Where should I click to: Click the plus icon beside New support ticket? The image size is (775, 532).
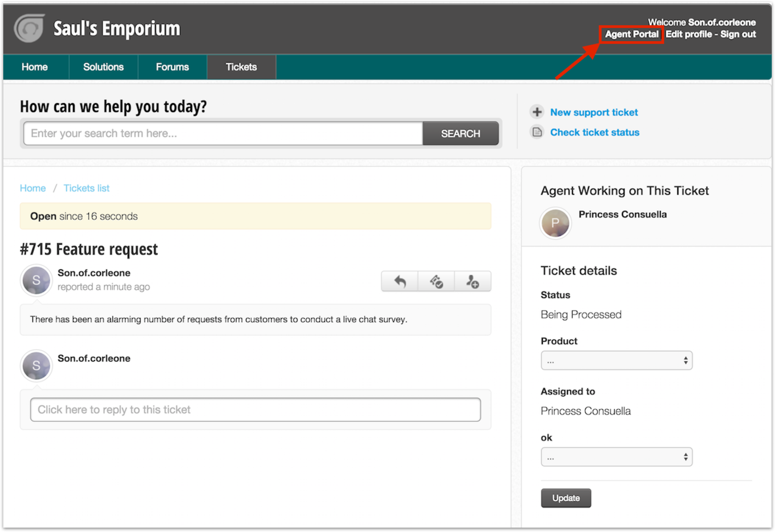point(537,112)
